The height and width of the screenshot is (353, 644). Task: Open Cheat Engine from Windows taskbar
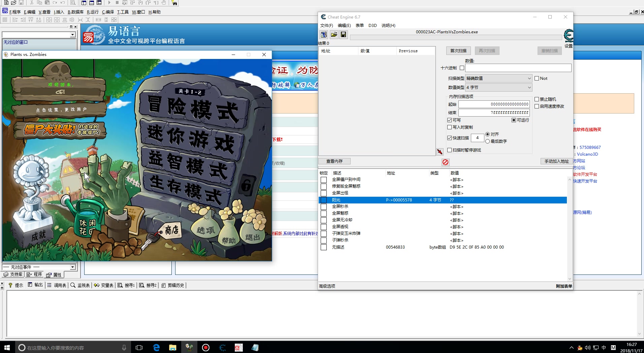pyautogui.click(x=222, y=347)
